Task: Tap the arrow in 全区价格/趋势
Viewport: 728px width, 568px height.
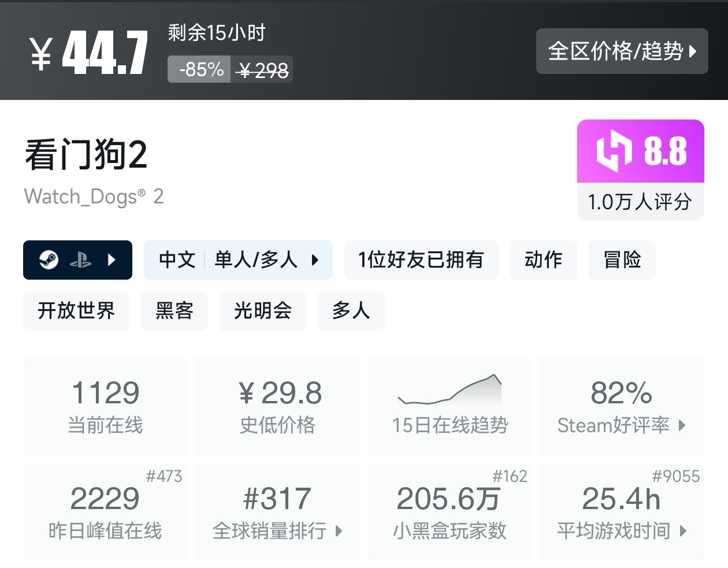Action: pyautogui.click(x=693, y=51)
